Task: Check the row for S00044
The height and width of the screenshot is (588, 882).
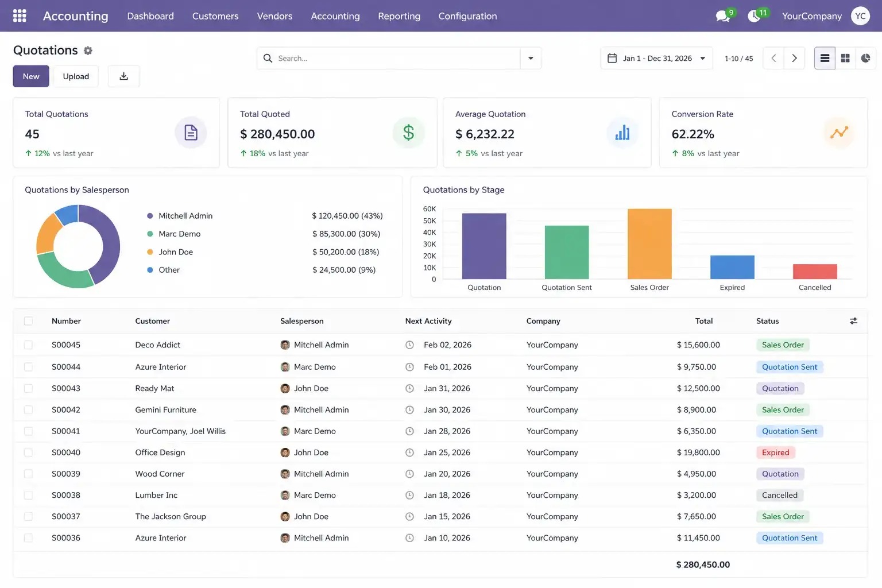Action: point(28,367)
